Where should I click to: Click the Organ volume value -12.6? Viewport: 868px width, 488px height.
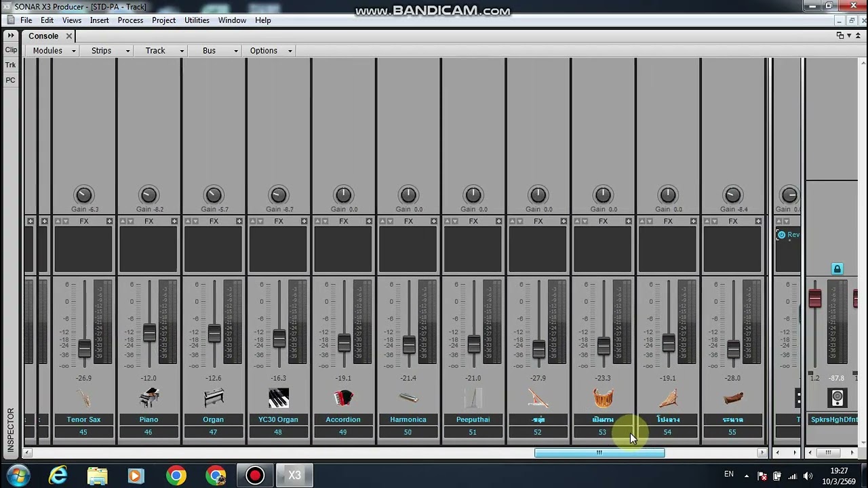point(214,378)
